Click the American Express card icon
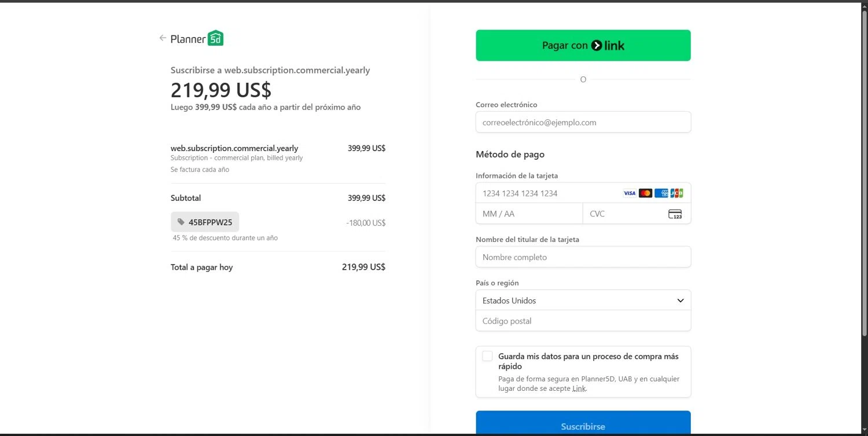The height and width of the screenshot is (436, 868). tap(661, 193)
